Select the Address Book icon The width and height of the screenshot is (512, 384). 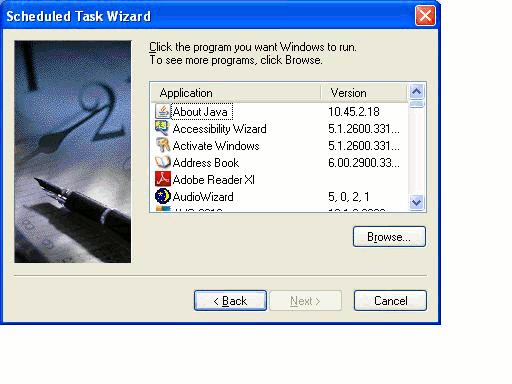(x=163, y=162)
